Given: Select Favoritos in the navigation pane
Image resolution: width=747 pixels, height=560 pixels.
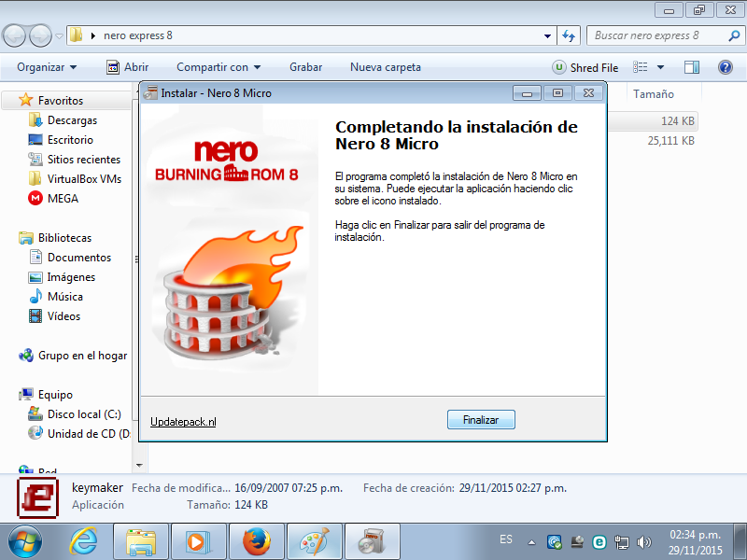Looking at the screenshot, I should pyautogui.click(x=60, y=101).
